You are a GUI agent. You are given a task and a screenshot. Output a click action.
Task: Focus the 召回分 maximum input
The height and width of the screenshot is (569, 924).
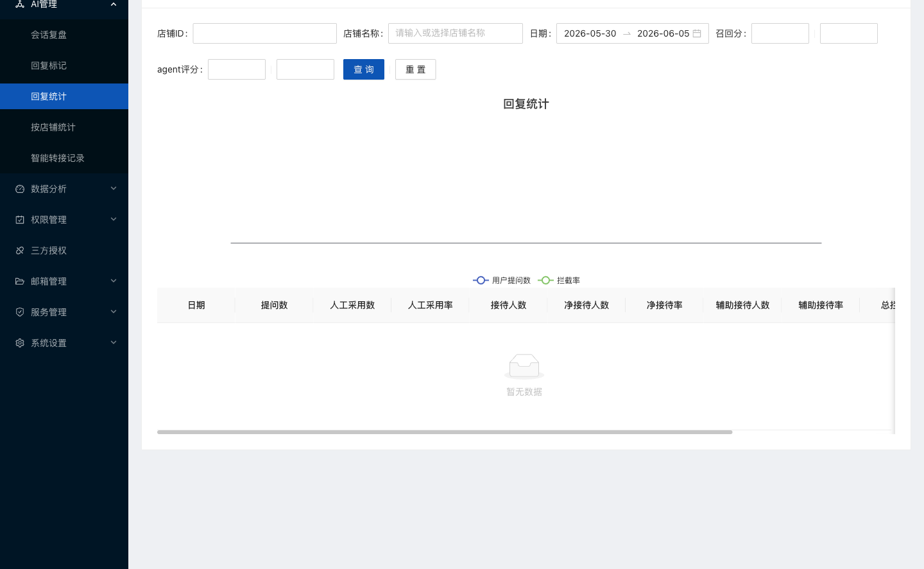(849, 33)
